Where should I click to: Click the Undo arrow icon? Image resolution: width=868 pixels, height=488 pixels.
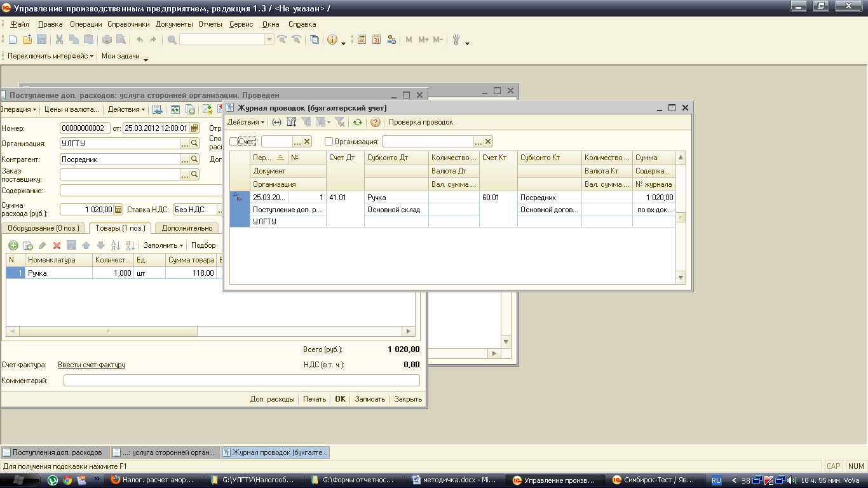140,39
